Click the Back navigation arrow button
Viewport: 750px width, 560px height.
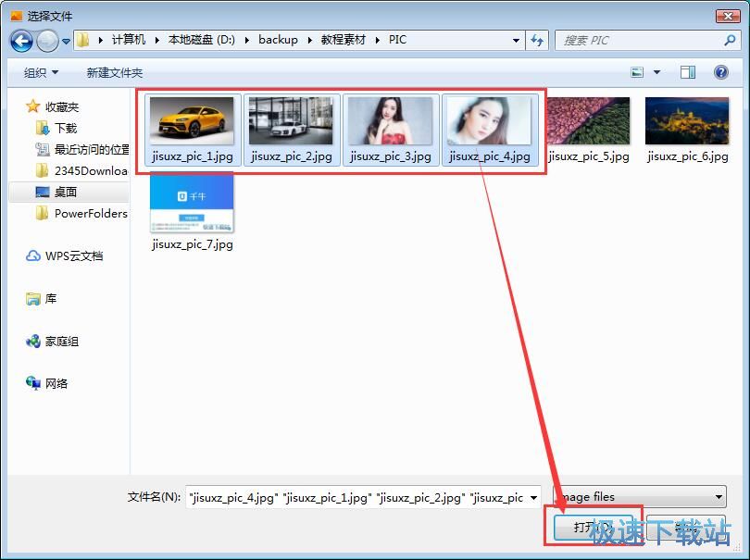pyautogui.click(x=21, y=41)
